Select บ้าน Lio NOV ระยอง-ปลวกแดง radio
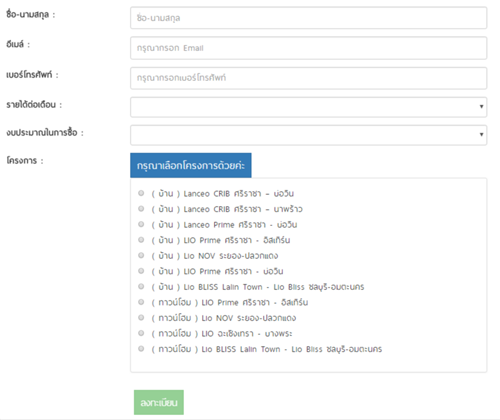 tap(141, 255)
